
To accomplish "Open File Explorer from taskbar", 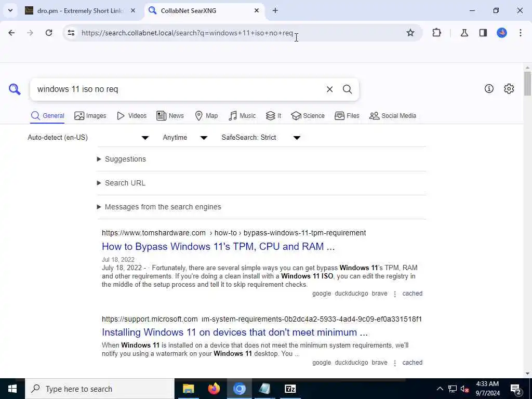I will [188, 389].
